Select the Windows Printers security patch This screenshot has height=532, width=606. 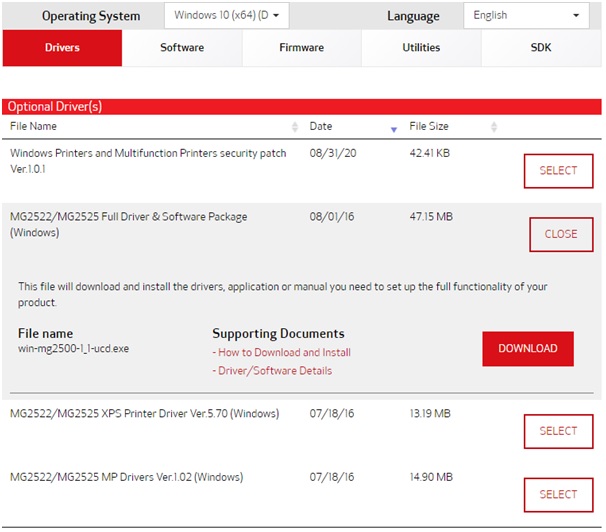click(x=558, y=171)
